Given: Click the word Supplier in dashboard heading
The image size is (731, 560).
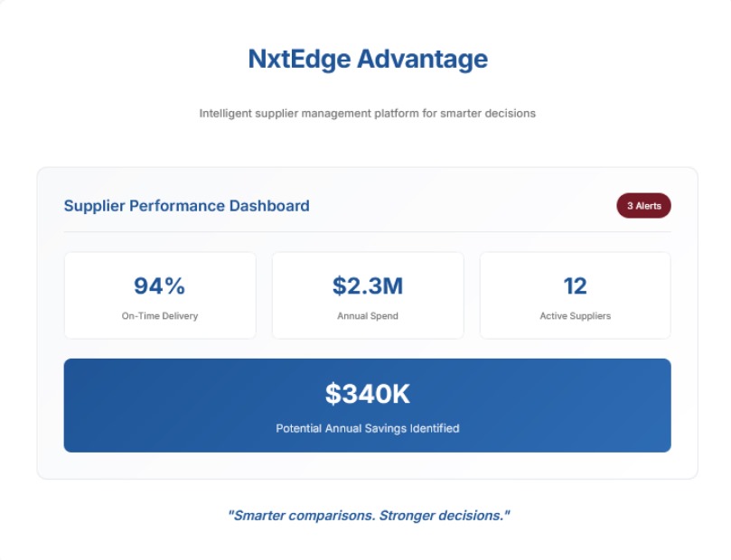Looking at the screenshot, I should [x=94, y=206].
